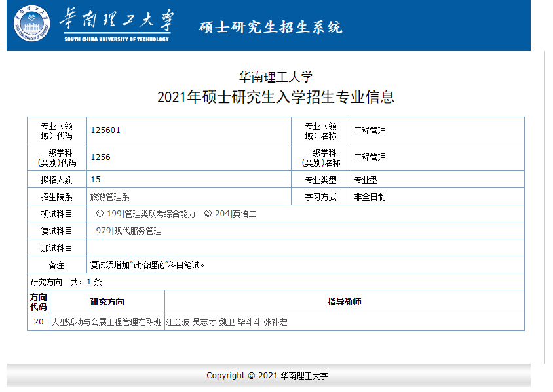Click the department value 旅游管理系
553x392 pixels.
(x=109, y=197)
